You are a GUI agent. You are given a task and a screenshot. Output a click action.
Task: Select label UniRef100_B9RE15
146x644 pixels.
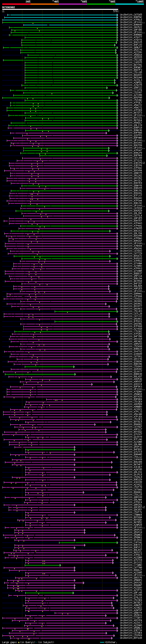[131, 349]
